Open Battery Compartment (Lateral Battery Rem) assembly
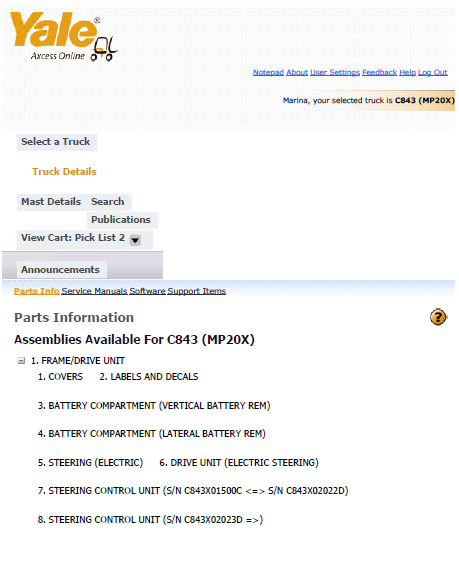 coord(151,434)
